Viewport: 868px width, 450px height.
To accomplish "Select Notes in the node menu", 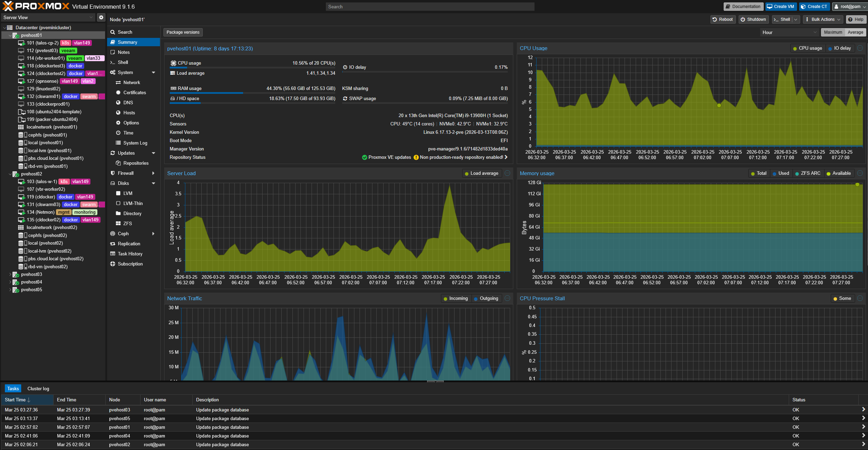I will 124,52.
